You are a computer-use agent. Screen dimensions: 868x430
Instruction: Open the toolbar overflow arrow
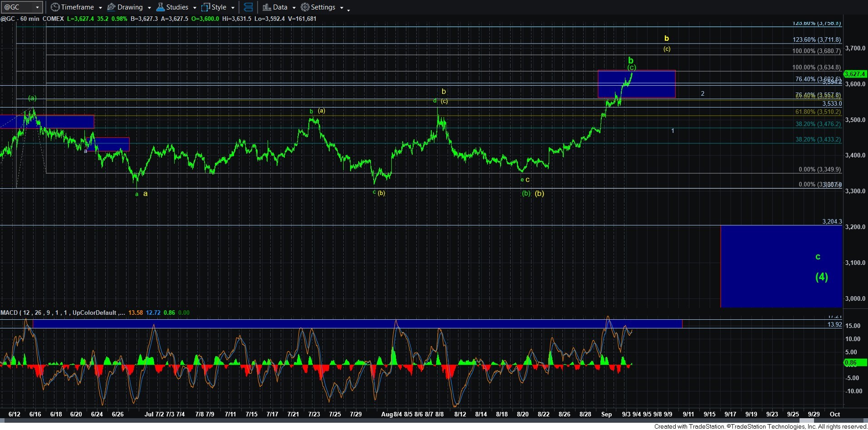tap(348, 10)
